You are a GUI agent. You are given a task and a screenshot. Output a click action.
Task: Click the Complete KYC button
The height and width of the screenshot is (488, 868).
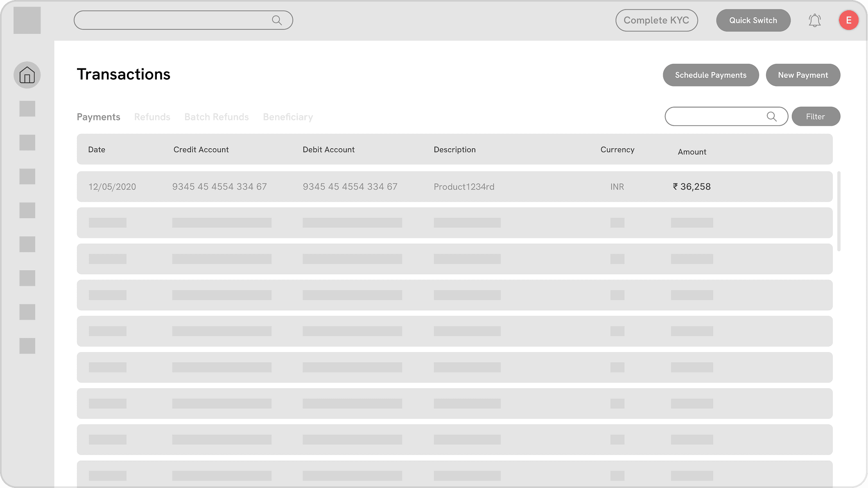656,20
